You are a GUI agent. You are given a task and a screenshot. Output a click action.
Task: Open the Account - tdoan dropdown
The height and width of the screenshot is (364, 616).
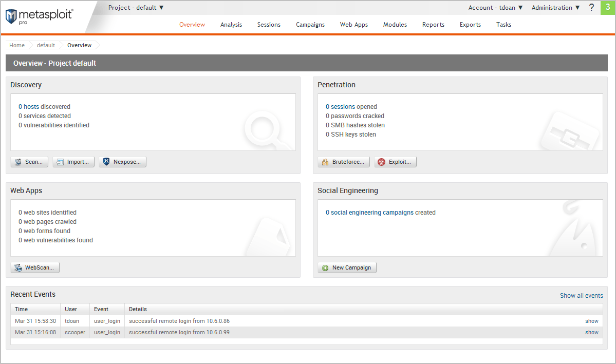point(495,8)
